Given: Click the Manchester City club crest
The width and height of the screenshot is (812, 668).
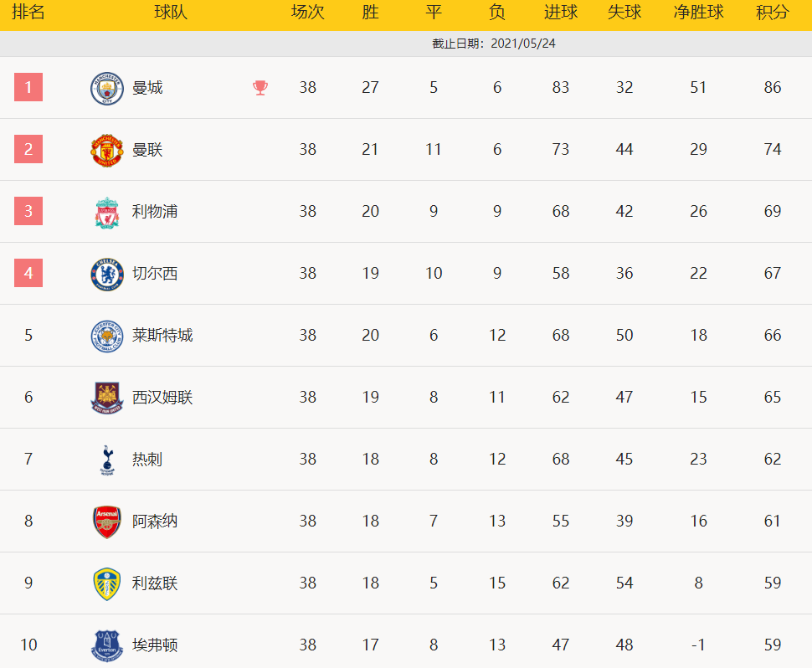Looking at the screenshot, I should pos(106,88).
